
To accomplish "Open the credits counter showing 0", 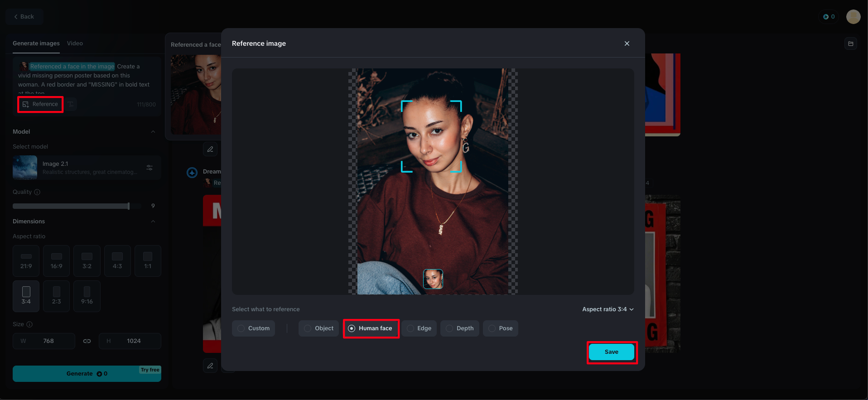I will pyautogui.click(x=829, y=17).
